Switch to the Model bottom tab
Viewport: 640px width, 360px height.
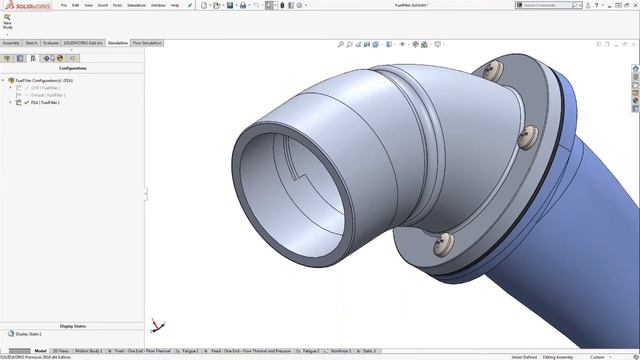(x=40, y=351)
